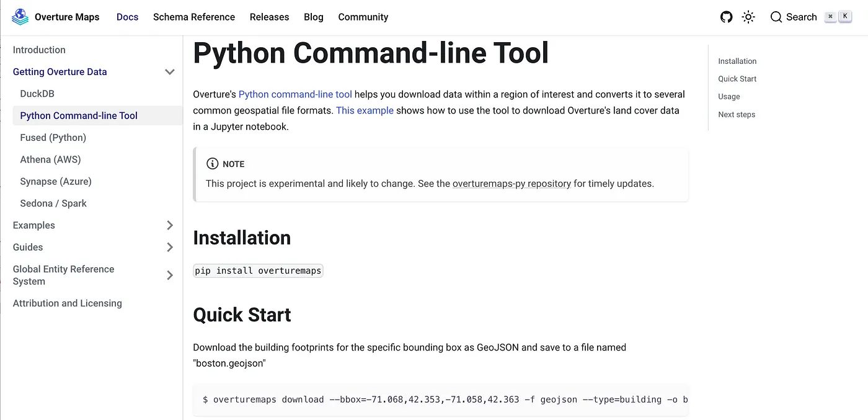
Task: Click the NOTE info icon
Action: click(x=212, y=164)
